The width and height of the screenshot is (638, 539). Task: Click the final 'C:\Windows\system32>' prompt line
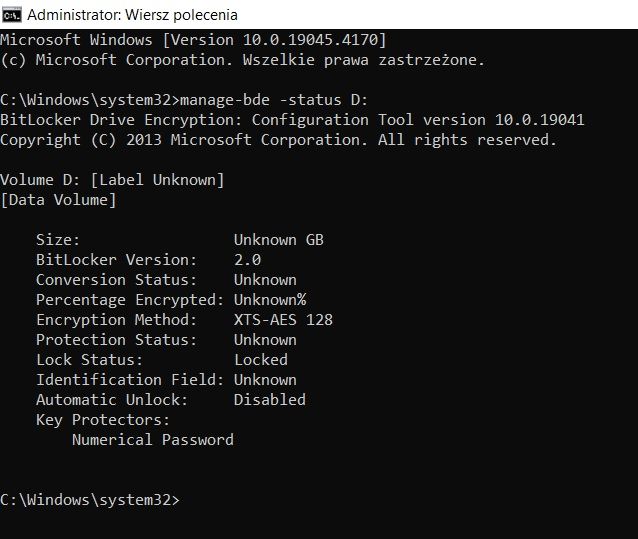pos(90,500)
